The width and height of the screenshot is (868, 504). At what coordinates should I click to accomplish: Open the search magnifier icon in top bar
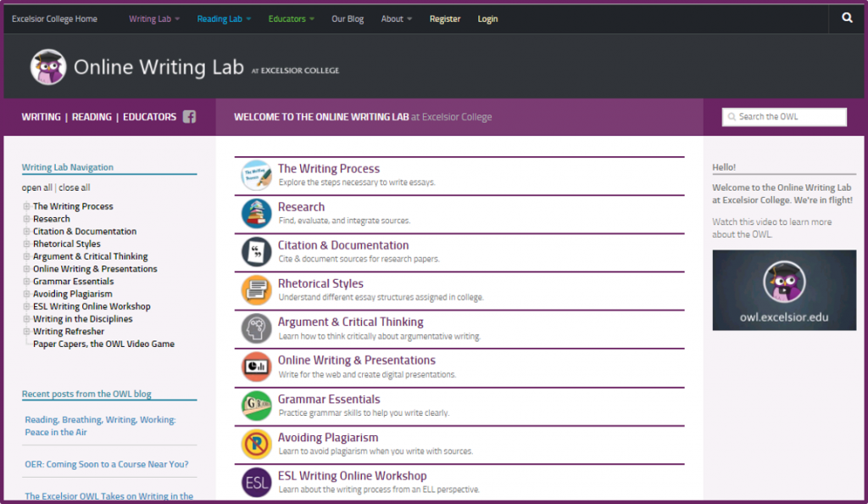coord(847,18)
